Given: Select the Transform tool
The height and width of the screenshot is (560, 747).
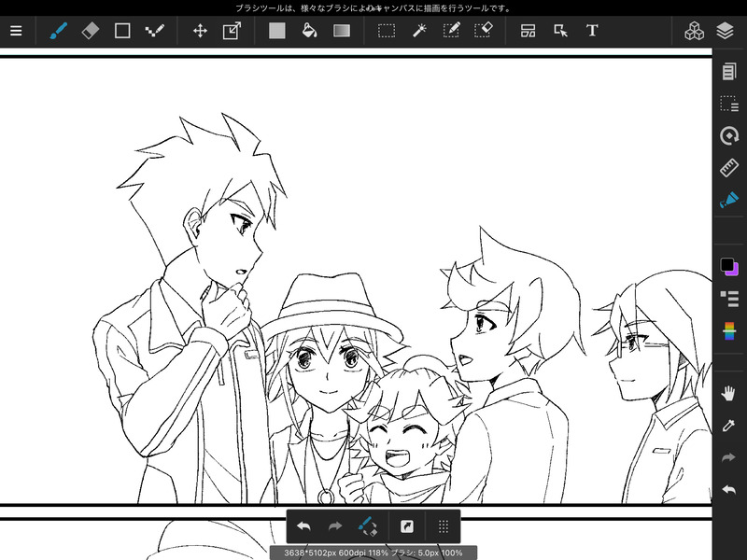Looking at the screenshot, I should pyautogui.click(x=232, y=31).
